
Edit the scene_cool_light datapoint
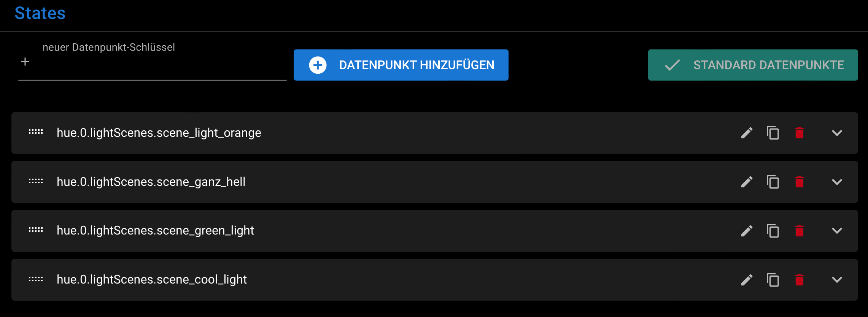coord(747,280)
